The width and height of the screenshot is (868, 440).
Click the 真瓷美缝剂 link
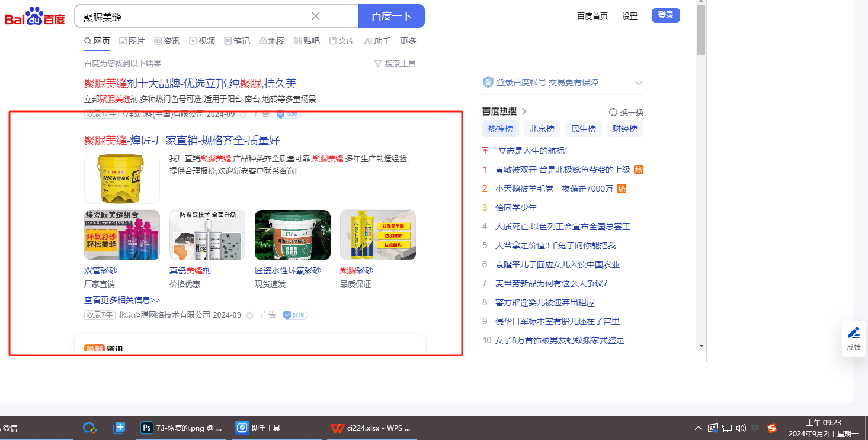click(x=190, y=270)
